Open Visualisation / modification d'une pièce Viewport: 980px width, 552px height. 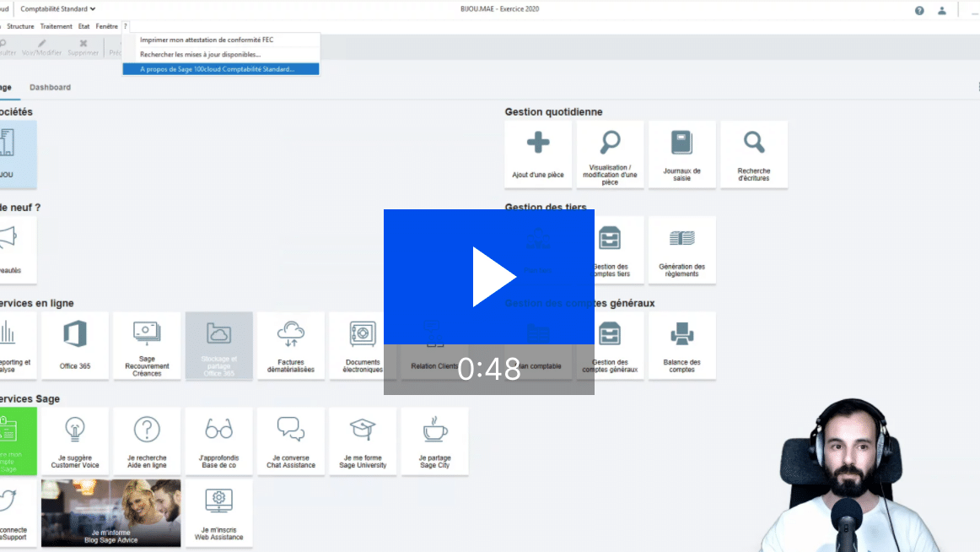click(610, 154)
